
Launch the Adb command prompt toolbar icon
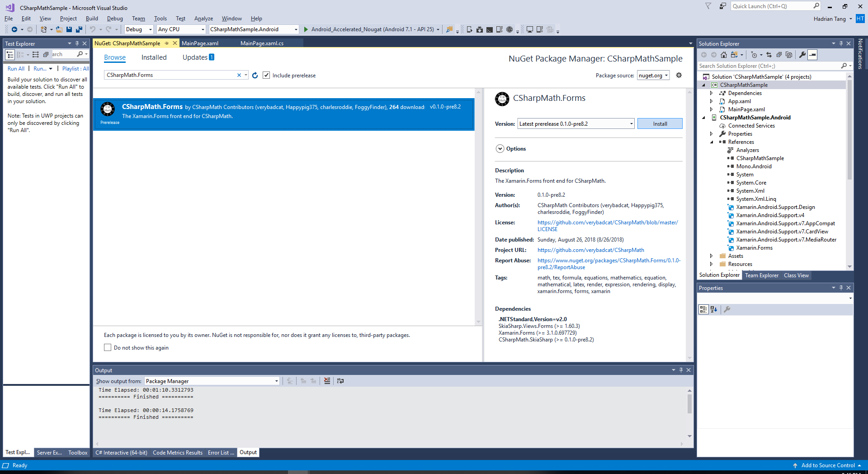(x=489, y=29)
